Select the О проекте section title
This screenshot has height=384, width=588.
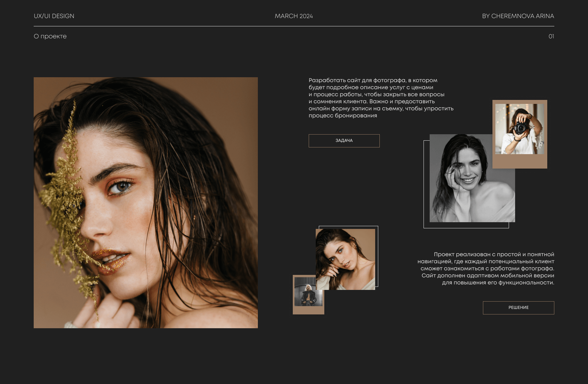[x=50, y=36]
